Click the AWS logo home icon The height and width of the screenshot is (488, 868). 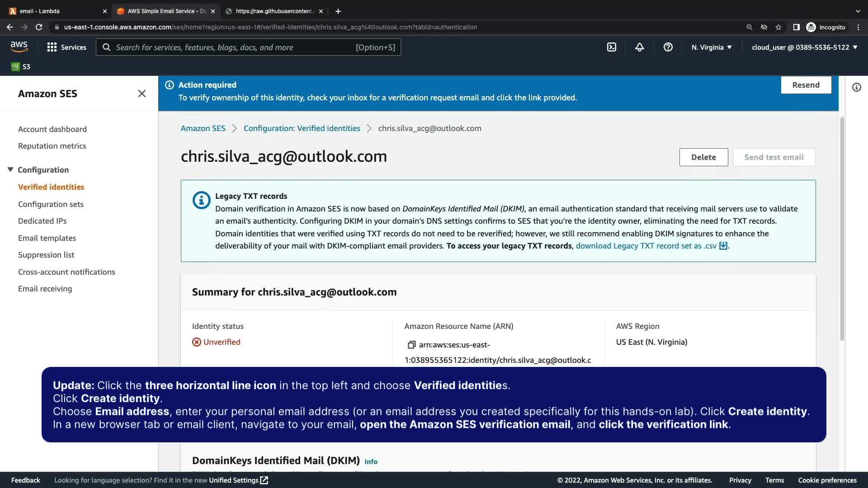click(19, 47)
